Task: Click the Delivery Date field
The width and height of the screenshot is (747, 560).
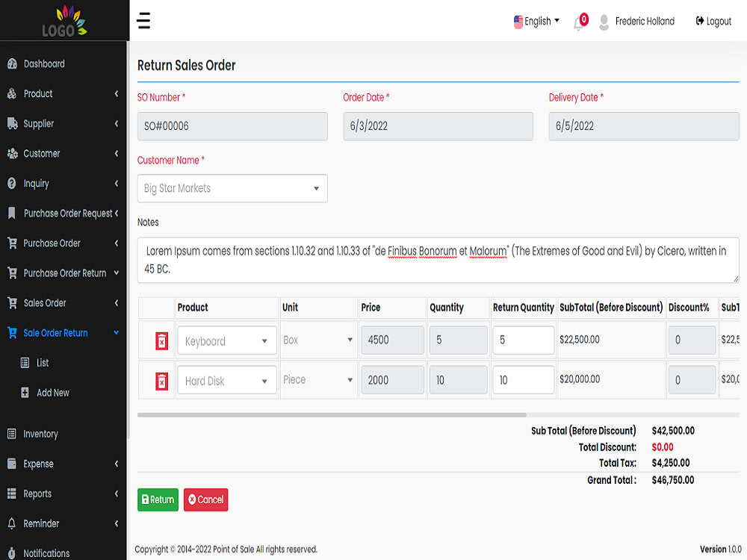Action: tap(644, 126)
